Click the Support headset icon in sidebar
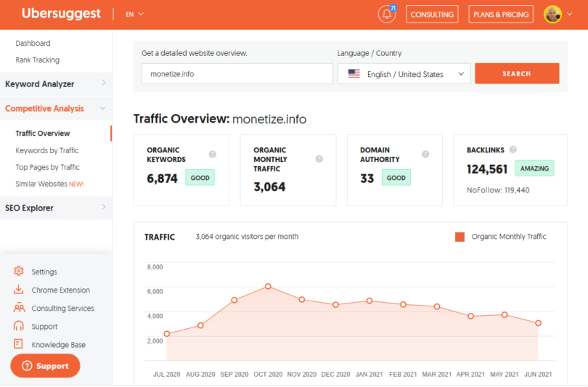 point(19,326)
